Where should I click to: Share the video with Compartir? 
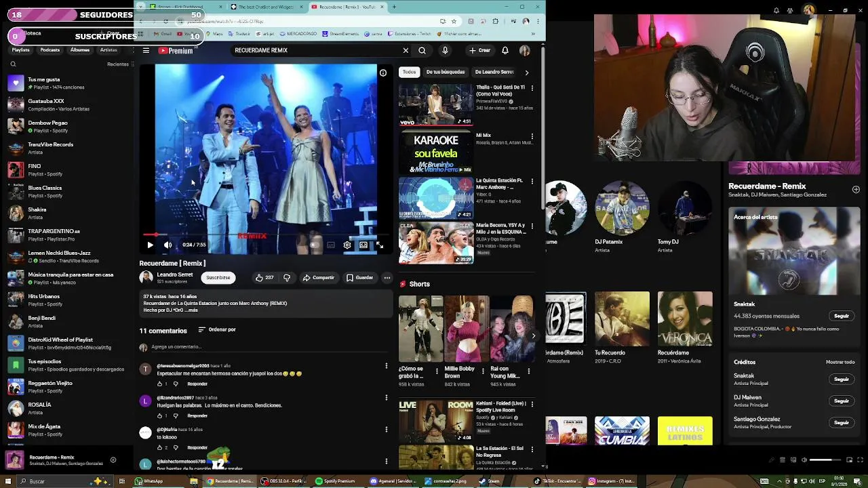click(x=319, y=278)
